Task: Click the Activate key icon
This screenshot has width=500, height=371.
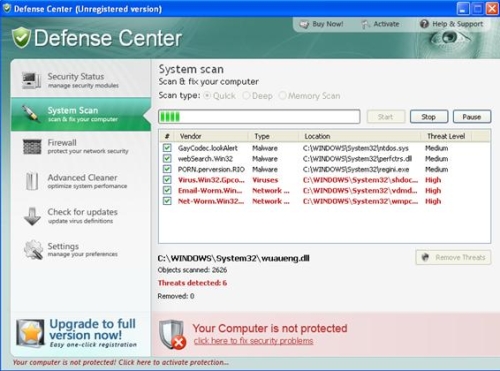Action: (x=366, y=24)
